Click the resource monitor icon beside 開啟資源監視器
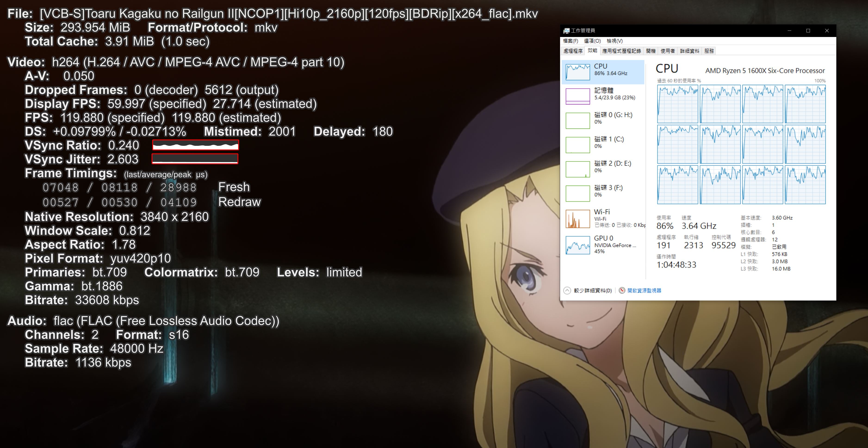The width and height of the screenshot is (868, 448). 622,291
